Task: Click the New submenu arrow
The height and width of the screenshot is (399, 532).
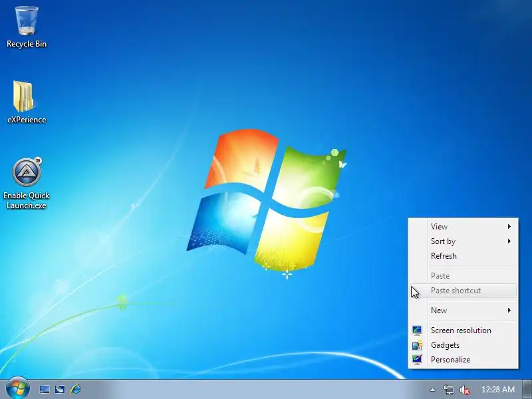Action: click(509, 311)
